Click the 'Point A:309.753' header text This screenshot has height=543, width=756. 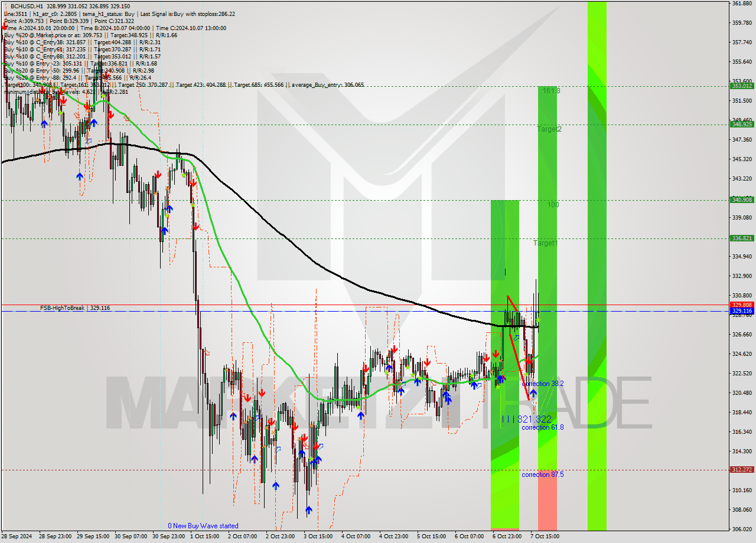click(x=24, y=21)
